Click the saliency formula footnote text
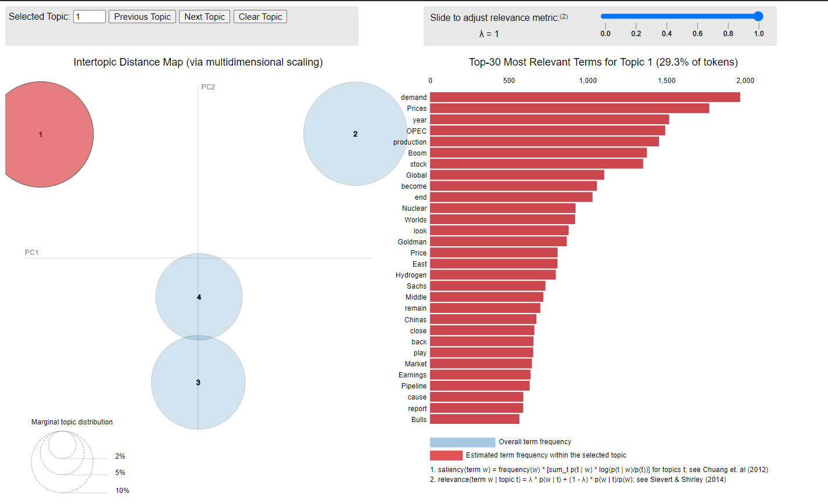Image resolution: width=828 pixels, height=504 pixels. (599, 470)
